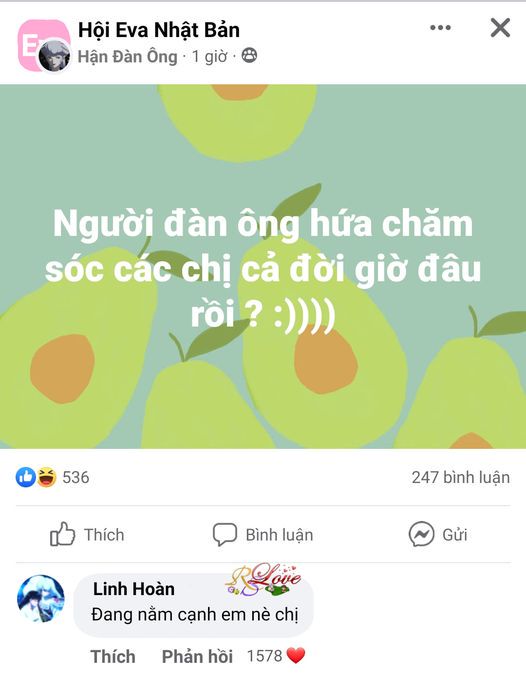526x676 pixels.
Task: Toggle Thích on the post
Action: 87,535
